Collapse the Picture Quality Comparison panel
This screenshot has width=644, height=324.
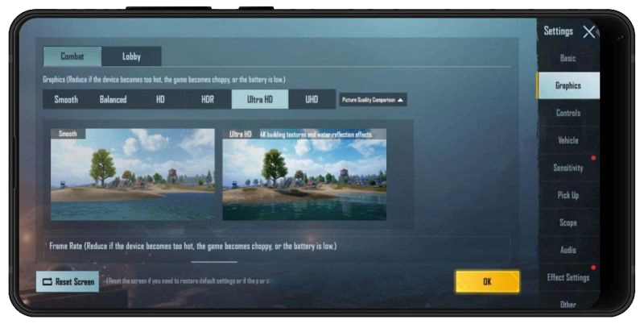pyautogui.click(x=373, y=100)
